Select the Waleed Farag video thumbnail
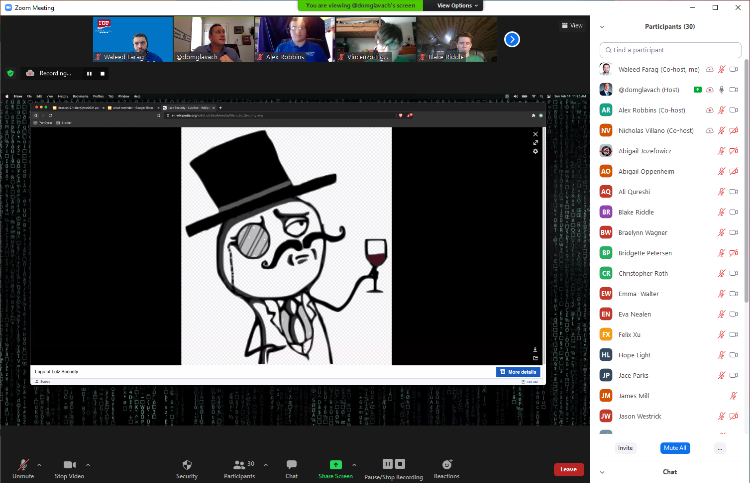This screenshot has width=750, height=483. click(x=133, y=39)
